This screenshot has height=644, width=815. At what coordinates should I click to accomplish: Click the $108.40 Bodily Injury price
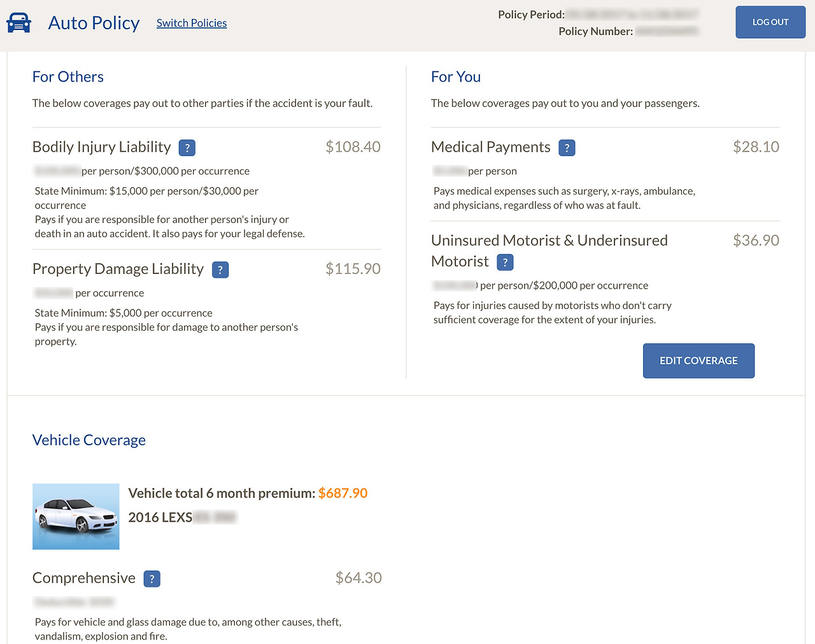(353, 147)
